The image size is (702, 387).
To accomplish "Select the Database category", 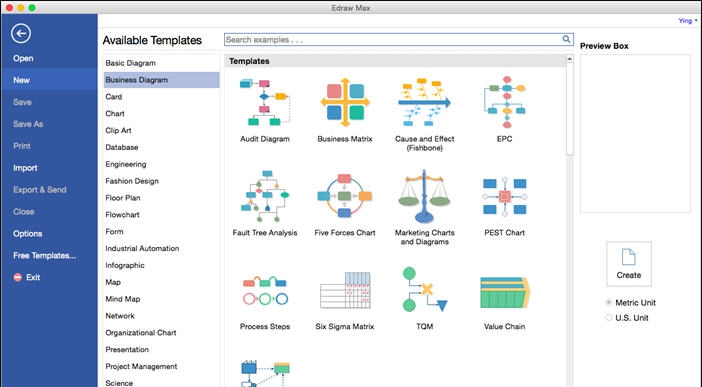I will (162, 147).
